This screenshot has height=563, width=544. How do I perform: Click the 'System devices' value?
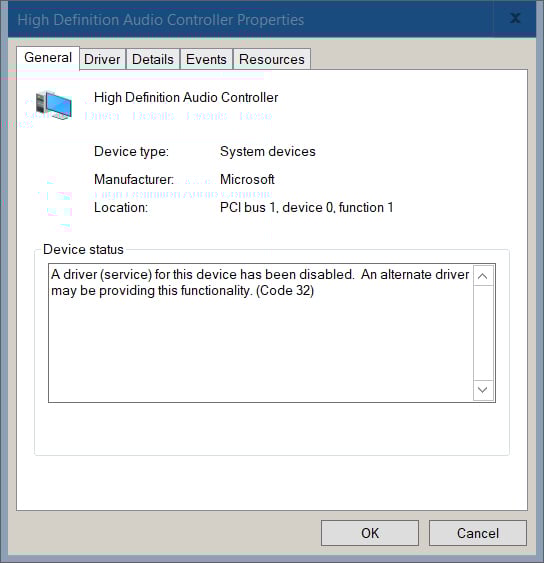coord(268,151)
